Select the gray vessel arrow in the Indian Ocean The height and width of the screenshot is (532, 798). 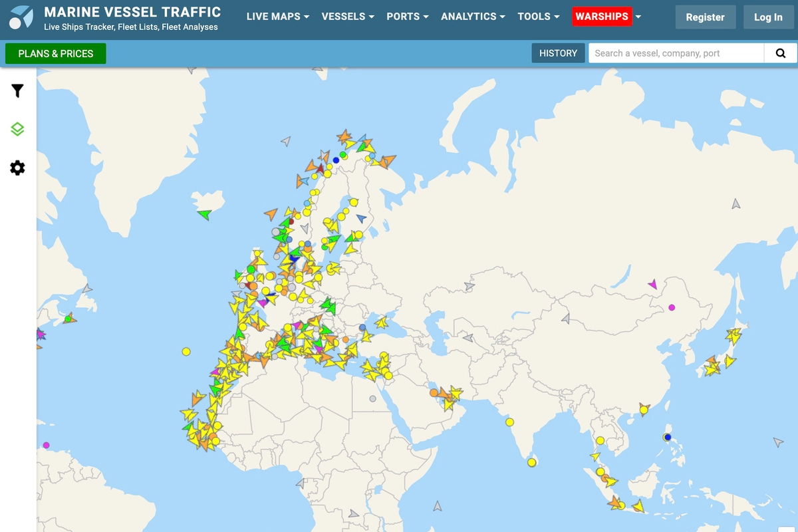pyautogui.click(x=438, y=506)
